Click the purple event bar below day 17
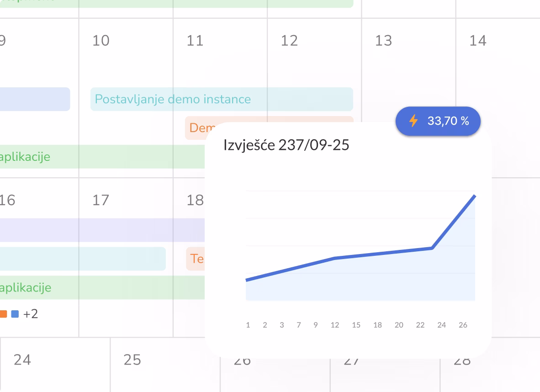The height and width of the screenshot is (392, 540). tap(101, 230)
